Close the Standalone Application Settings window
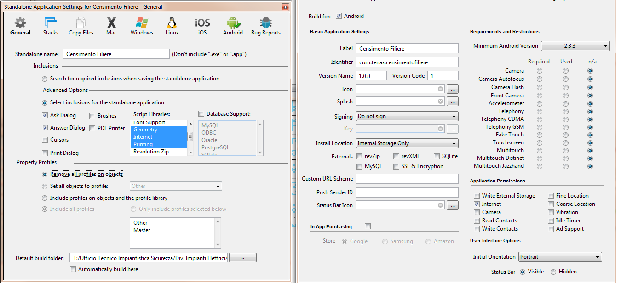This screenshot has width=644, height=283. click(x=285, y=7)
